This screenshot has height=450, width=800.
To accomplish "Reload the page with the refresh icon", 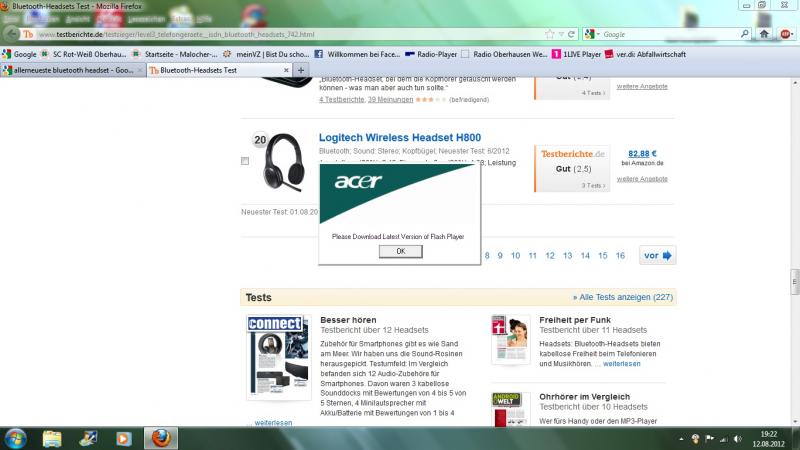I will [571, 34].
